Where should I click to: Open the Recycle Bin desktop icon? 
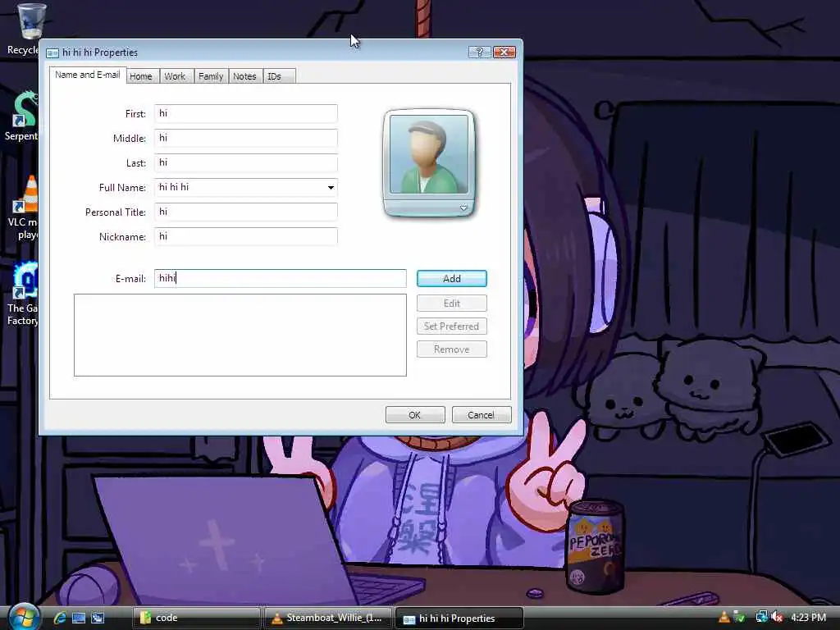(x=27, y=28)
